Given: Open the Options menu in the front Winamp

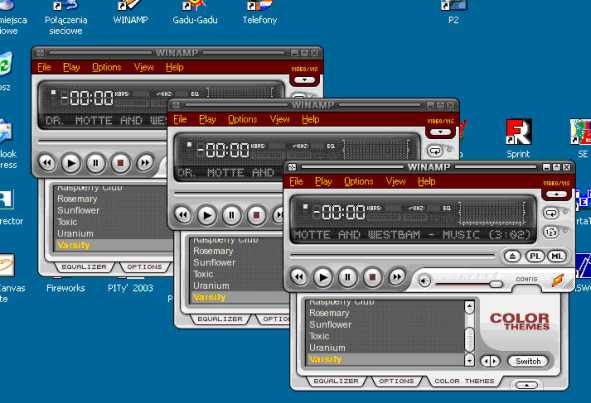Looking at the screenshot, I should (x=358, y=181).
